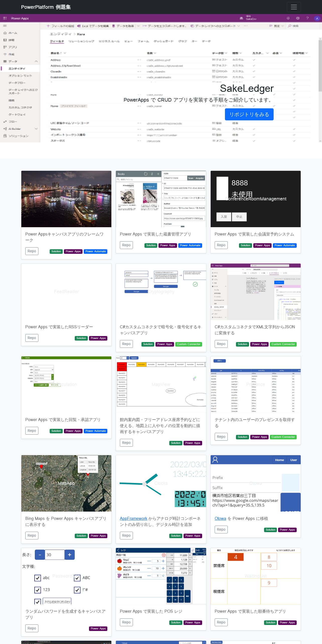
Task: Click the Cryptography diagram thumbnail
Action: pyautogui.click(x=161, y=292)
